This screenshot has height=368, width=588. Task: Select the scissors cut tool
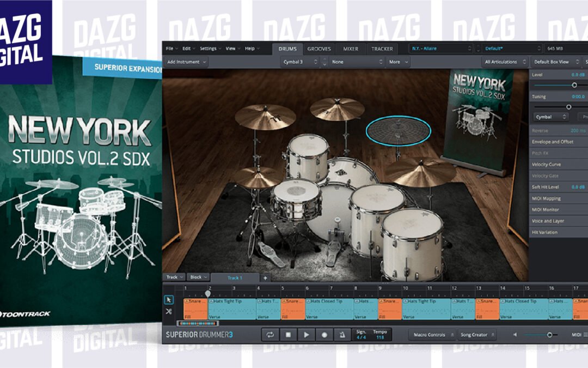coord(169,311)
